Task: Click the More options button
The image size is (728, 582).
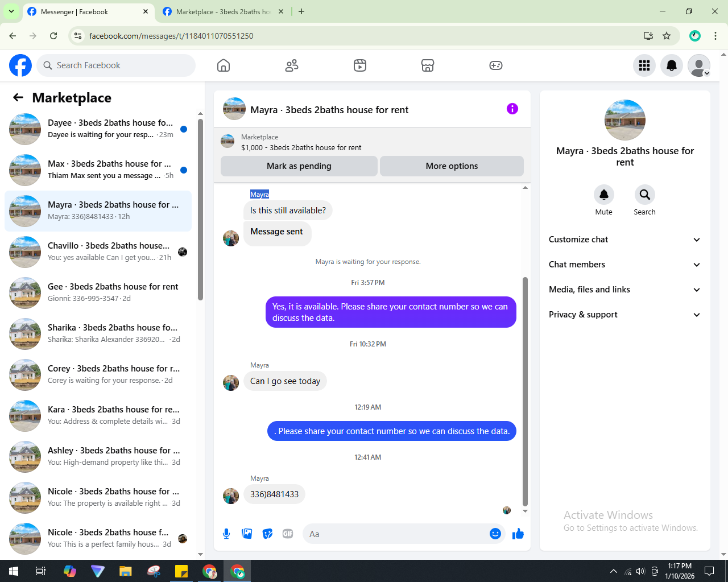Action: [452, 166]
